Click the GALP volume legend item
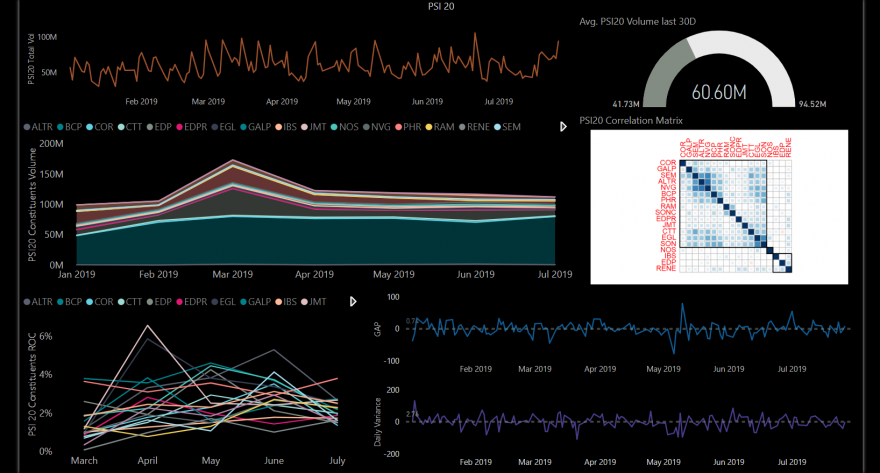This screenshot has width=880, height=473. pos(256,127)
